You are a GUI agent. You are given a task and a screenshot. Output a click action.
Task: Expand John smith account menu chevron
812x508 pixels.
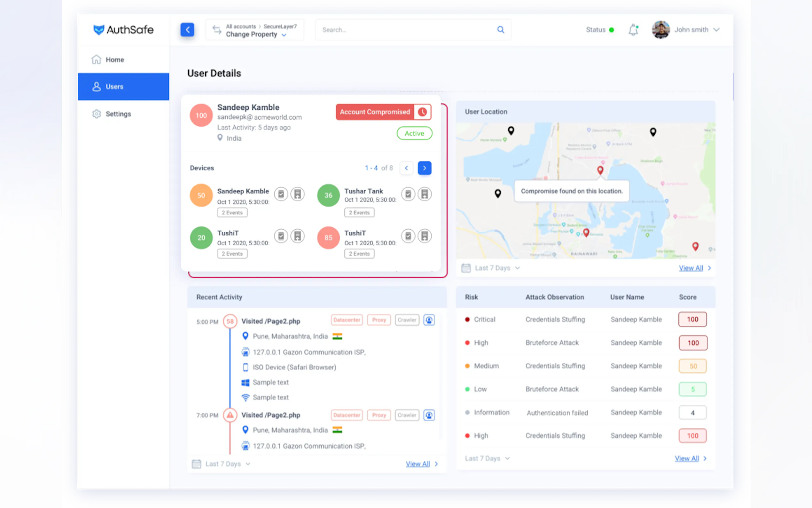[x=716, y=29]
